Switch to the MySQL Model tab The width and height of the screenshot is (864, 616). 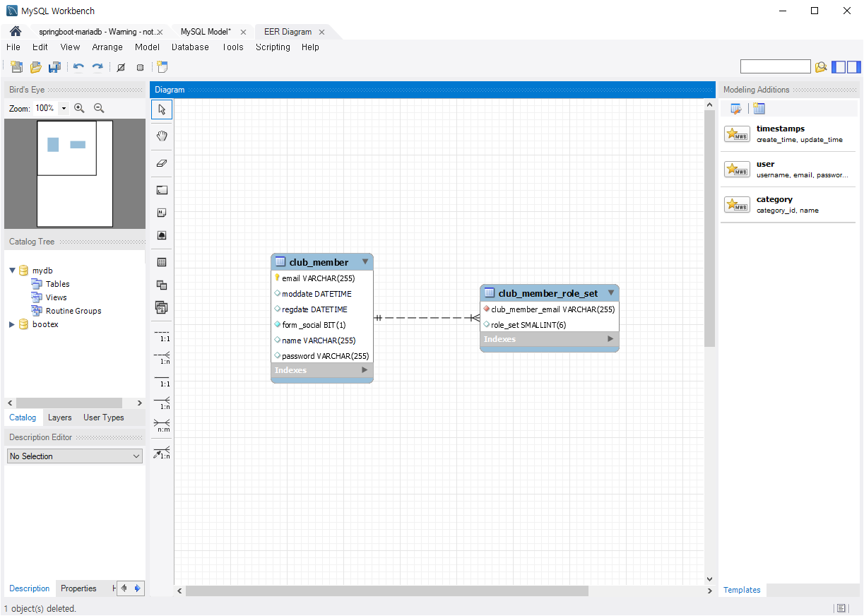[x=206, y=32]
